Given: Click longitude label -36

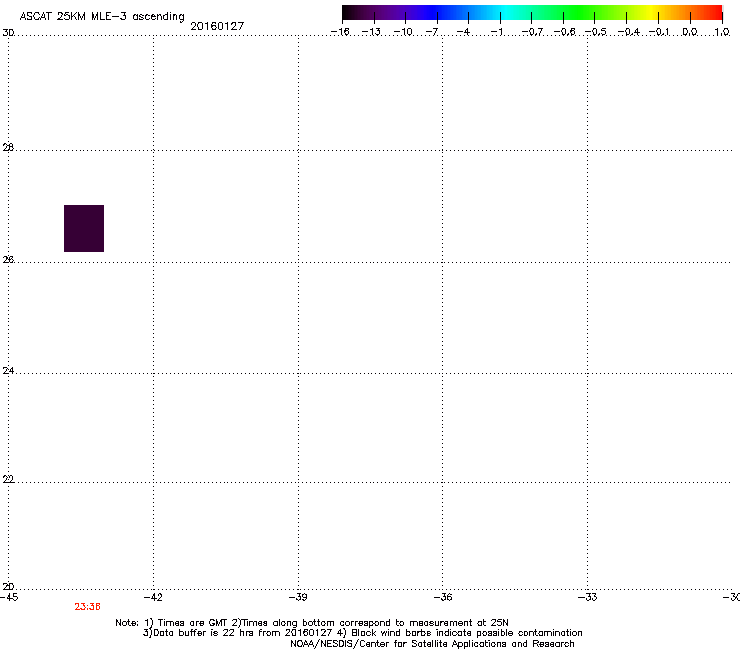Looking at the screenshot, I should 443,597.
